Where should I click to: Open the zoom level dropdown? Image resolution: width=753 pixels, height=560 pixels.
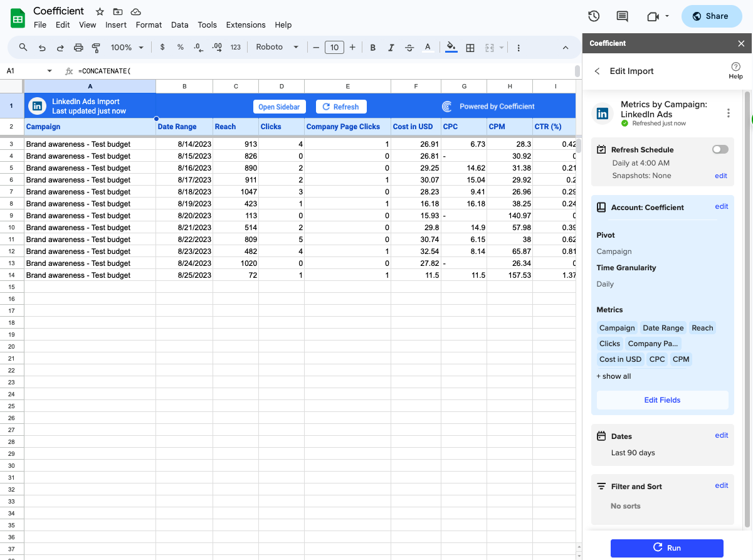click(x=127, y=47)
